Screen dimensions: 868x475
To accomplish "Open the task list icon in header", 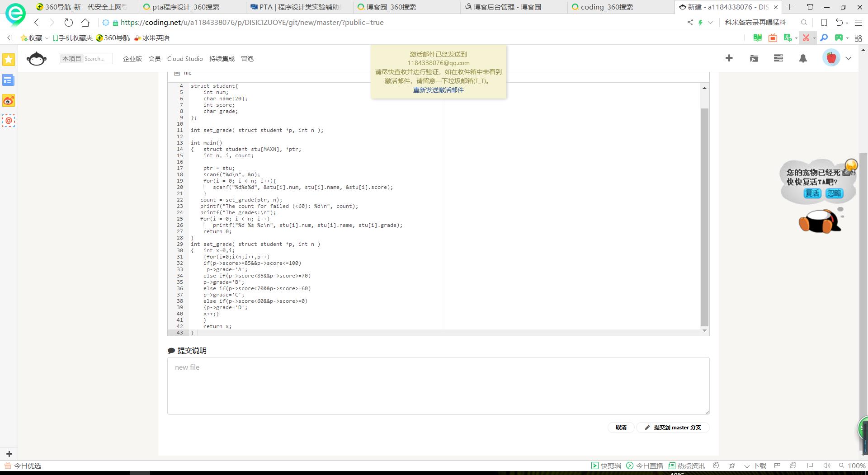I will pos(778,58).
